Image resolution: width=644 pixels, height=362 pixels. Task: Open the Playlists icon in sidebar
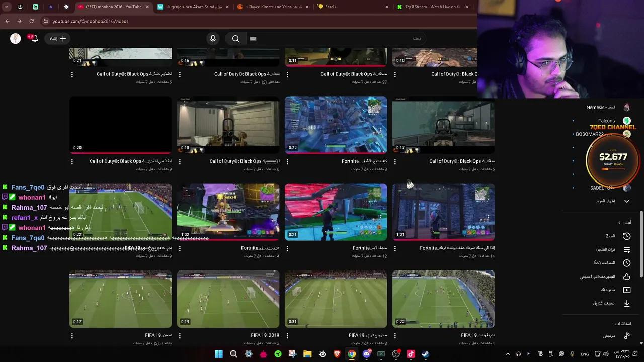(626, 249)
